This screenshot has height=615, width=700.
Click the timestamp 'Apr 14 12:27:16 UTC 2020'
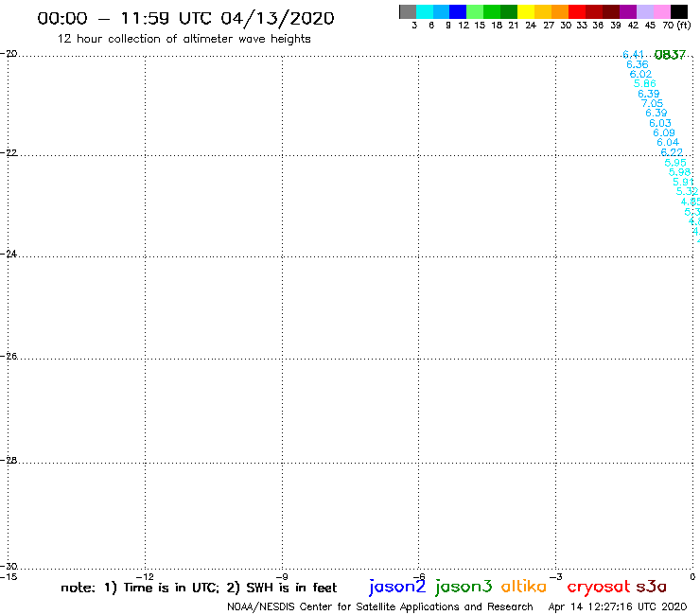tap(618, 607)
